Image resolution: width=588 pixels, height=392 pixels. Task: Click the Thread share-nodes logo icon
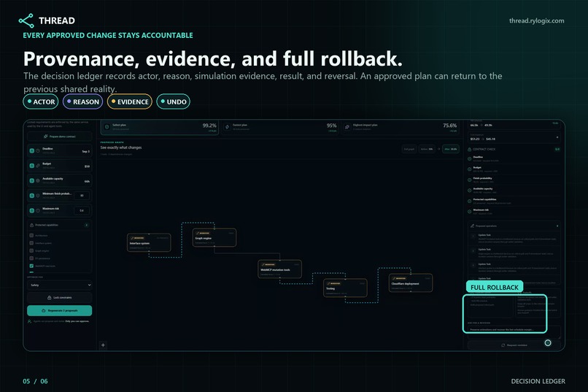tap(26, 21)
